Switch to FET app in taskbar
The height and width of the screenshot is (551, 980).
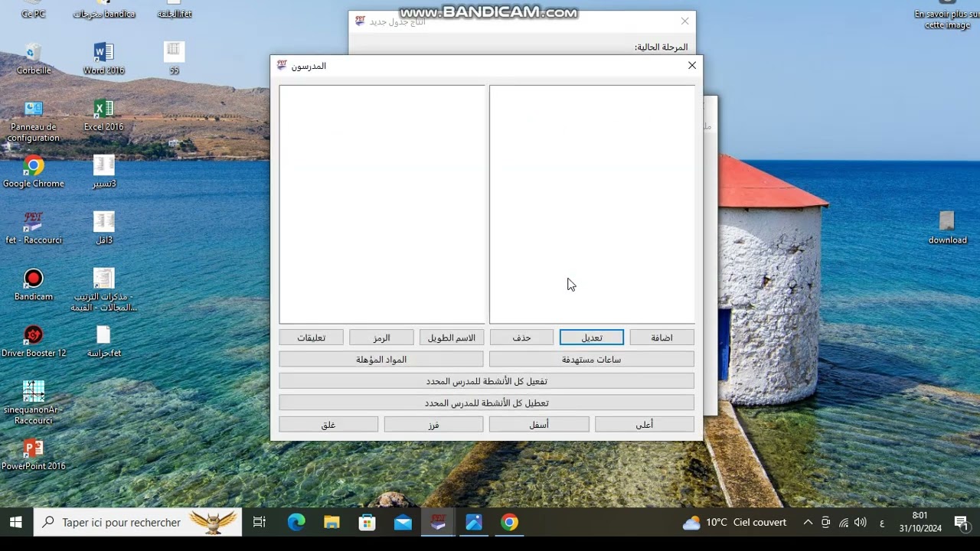click(438, 523)
